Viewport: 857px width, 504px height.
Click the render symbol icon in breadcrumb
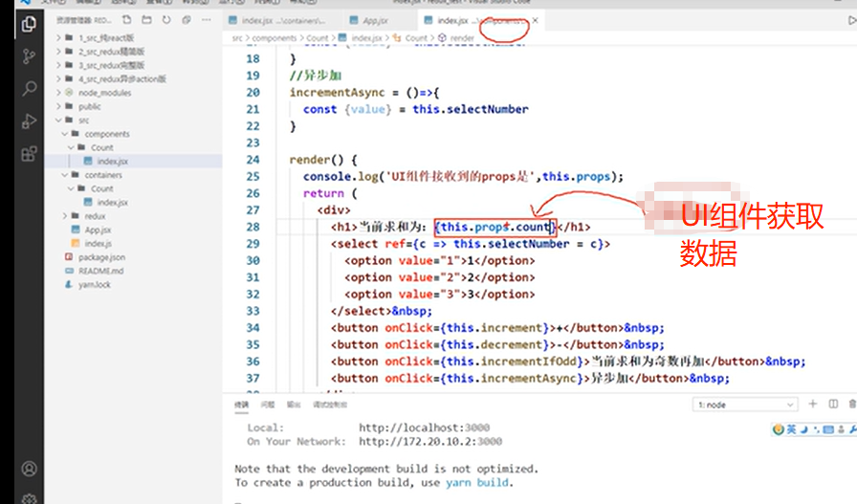click(442, 37)
